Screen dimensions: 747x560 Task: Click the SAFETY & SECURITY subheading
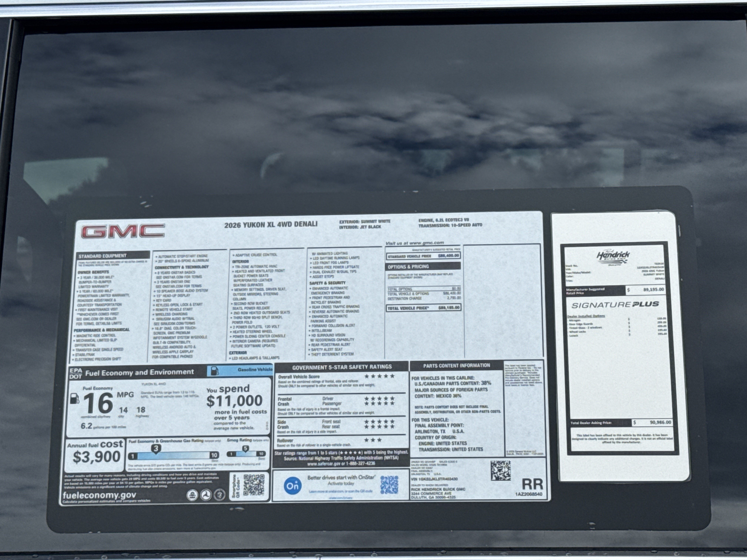(327, 283)
